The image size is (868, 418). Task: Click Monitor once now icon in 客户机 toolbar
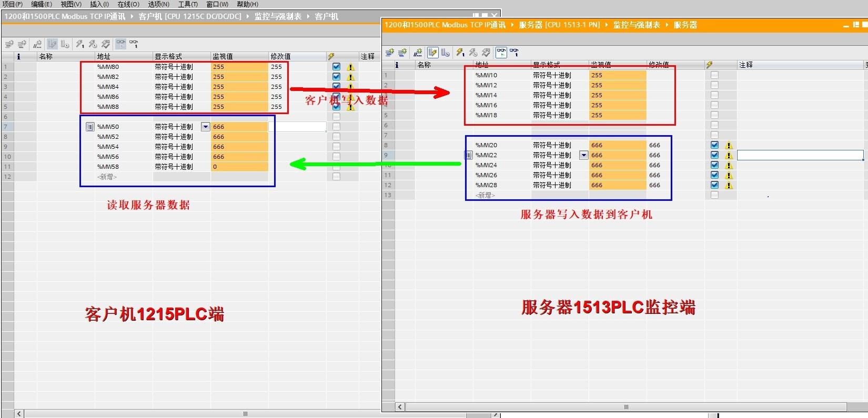coord(134,44)
